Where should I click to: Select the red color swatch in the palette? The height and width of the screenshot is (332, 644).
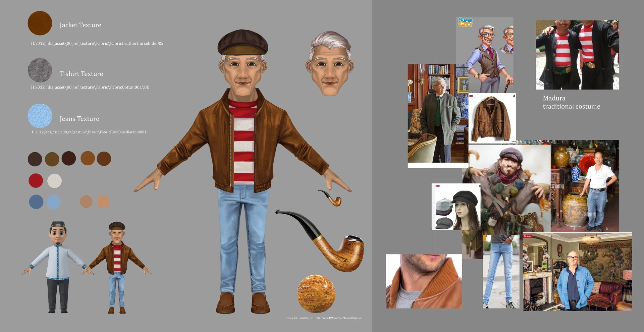tap(36, 180)
